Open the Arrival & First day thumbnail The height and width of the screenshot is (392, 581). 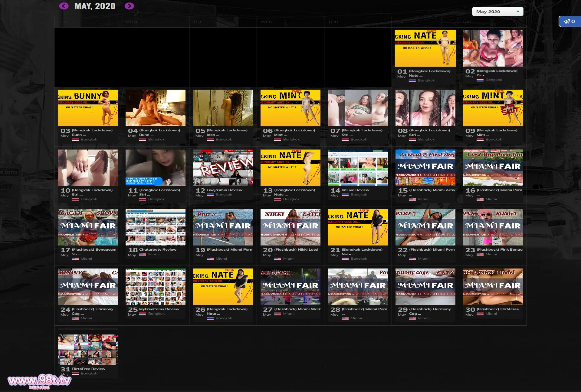pyautogui.click(x=425, y=167)
